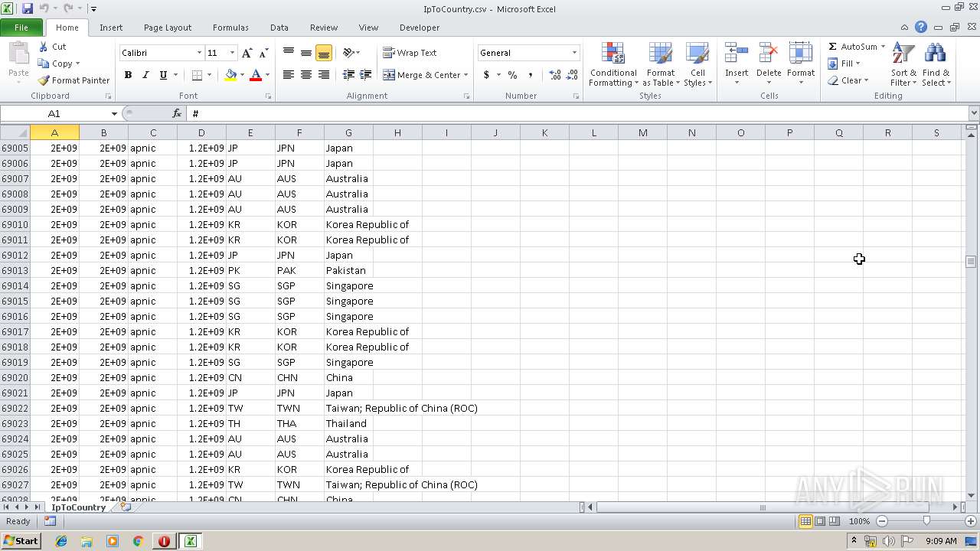Open Format cells menu
This screenshot has width=980, height=551.
(801, 65)
